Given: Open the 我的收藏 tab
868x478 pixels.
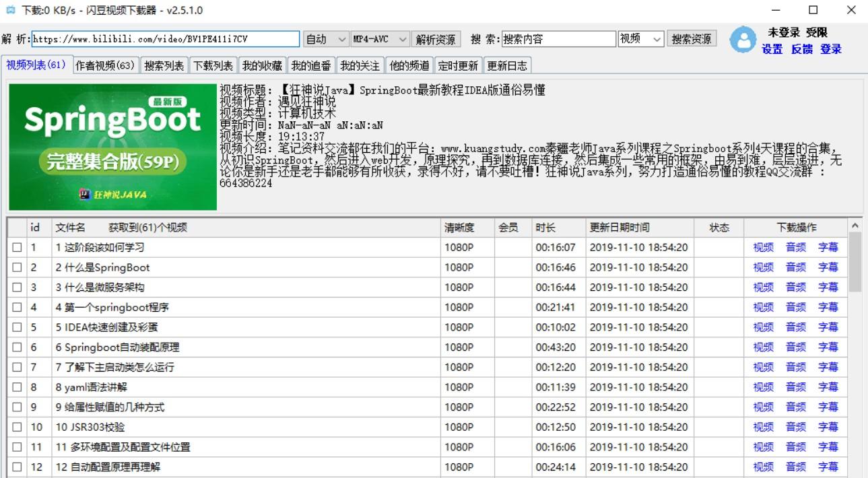Looking at the screenshot, I should [x=262, y=65].
